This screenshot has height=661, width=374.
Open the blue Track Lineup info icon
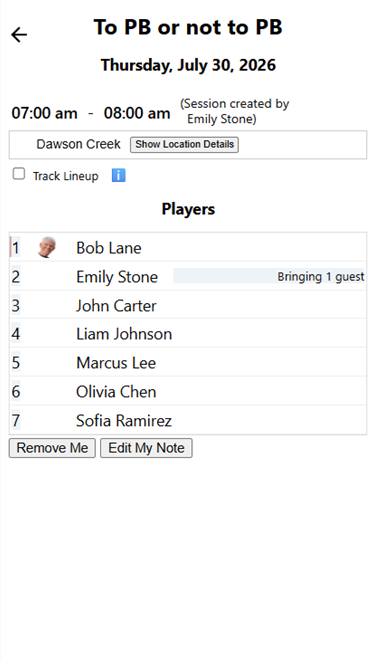pyautogui.click(x=118, y=175)
